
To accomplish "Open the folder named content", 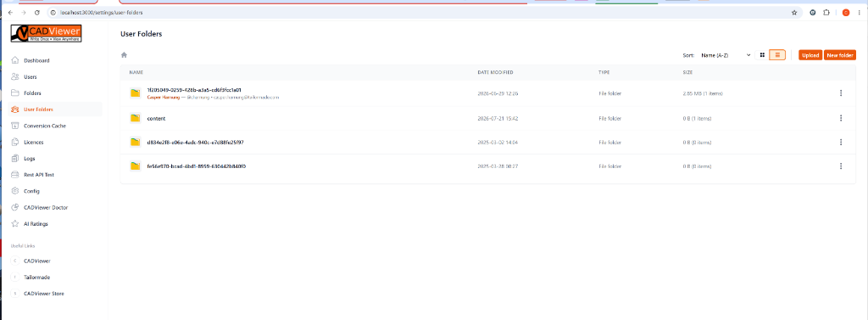I will coord(156,118).
